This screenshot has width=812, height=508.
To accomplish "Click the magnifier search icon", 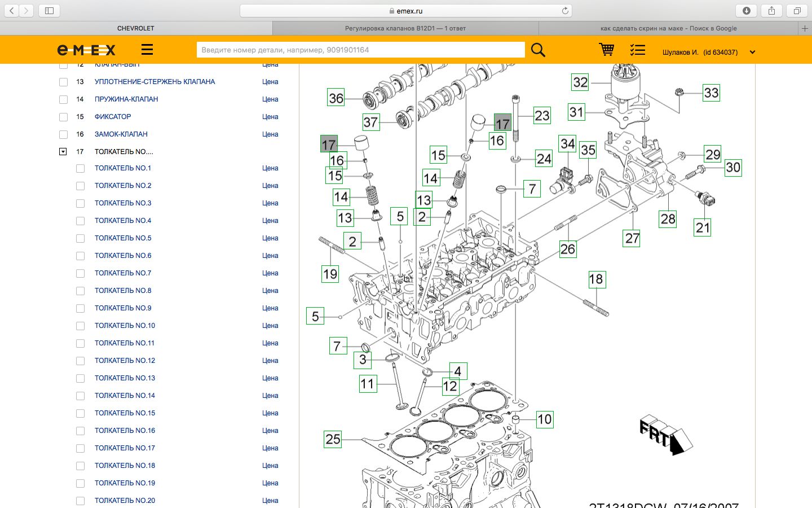I will coord(538,50).
